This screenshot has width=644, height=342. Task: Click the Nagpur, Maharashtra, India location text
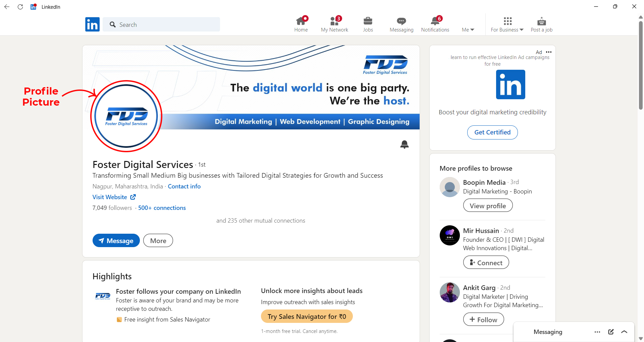coord(128,186)
